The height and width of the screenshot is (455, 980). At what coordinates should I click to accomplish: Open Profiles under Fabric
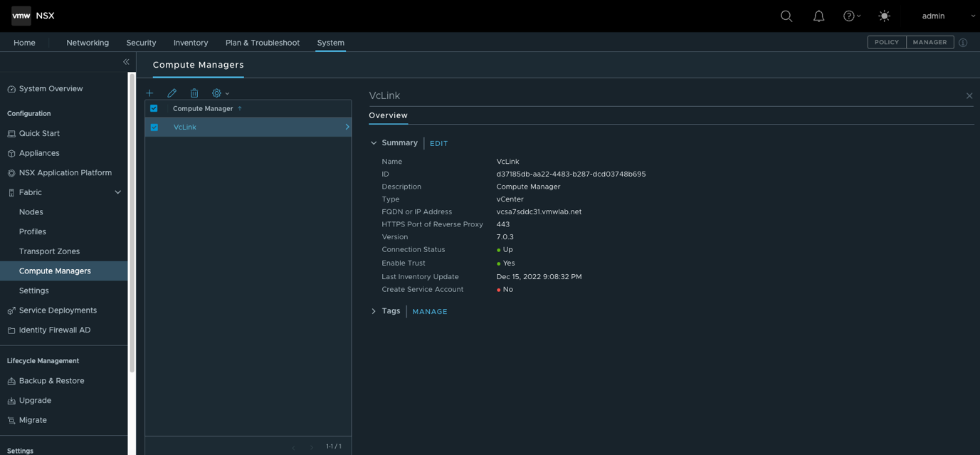(33, 232)
